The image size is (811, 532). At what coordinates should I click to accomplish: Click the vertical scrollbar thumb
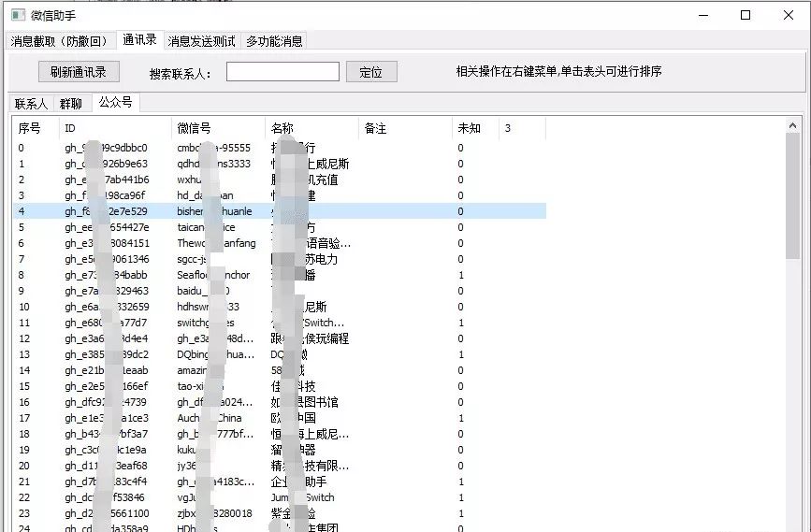792,196
